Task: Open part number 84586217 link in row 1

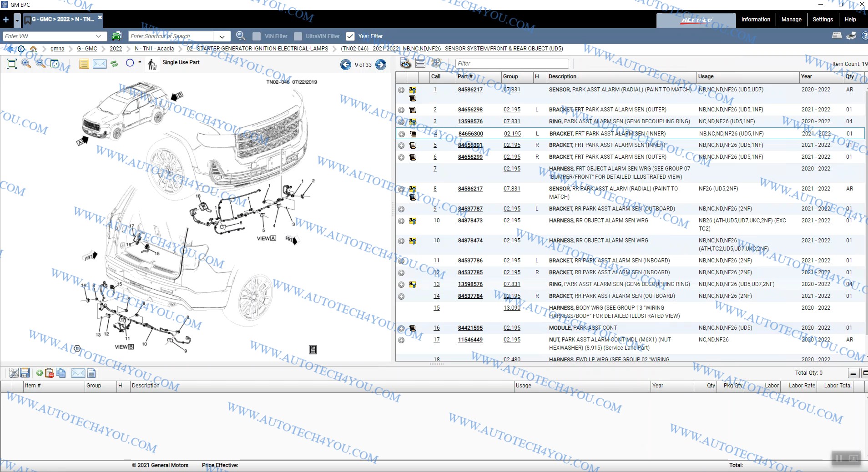Action: click(470, 90)
